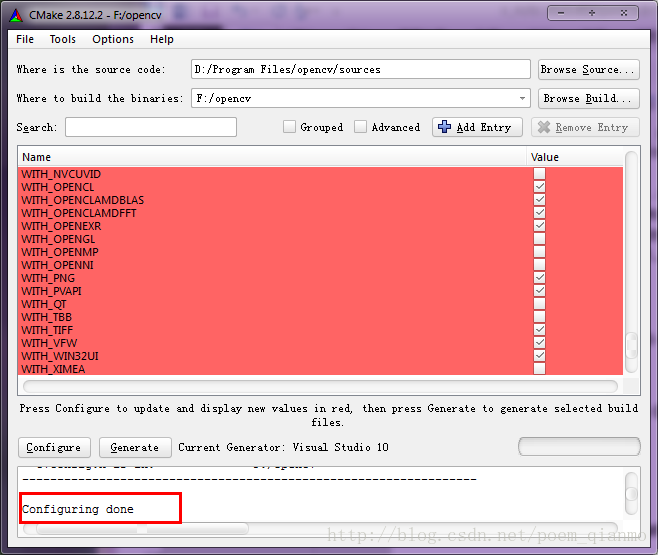Uncheck the WITH_PVAPI value box

(539, 291)
